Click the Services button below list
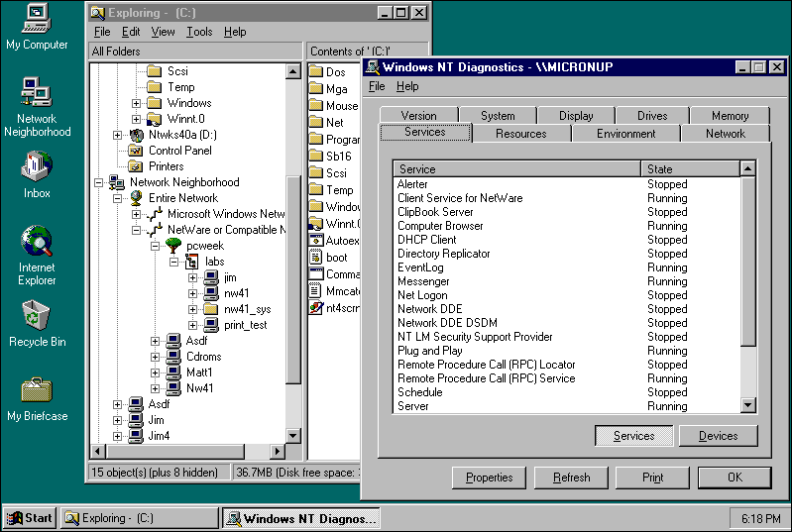The width and height of the screenshot is (792, 532). pyautogui.click(x=634, y=436)
